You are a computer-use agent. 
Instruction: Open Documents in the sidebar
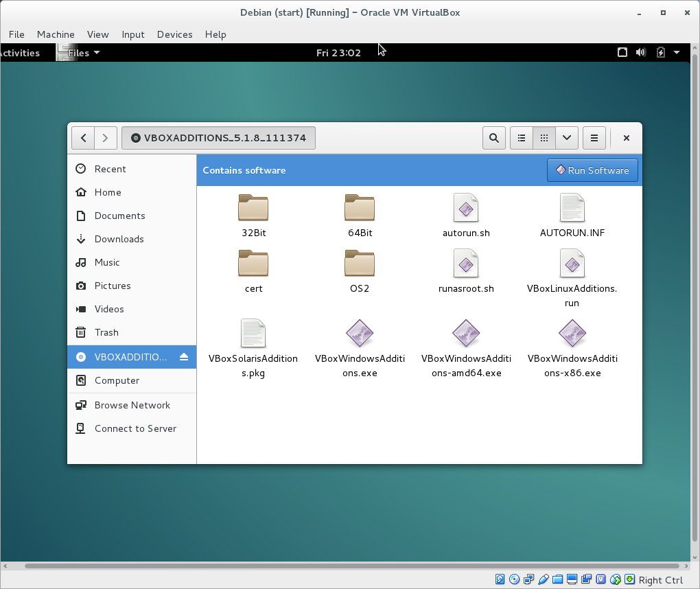coord(132,216)
